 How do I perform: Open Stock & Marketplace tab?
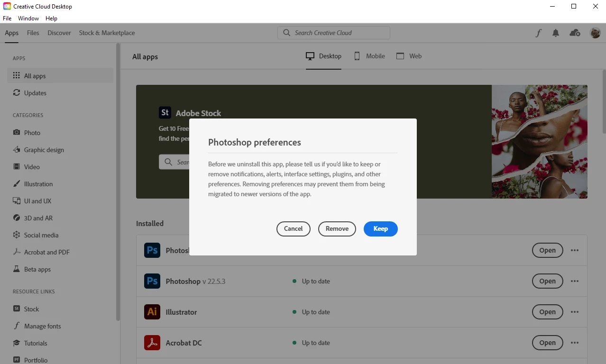pos(107,33)
